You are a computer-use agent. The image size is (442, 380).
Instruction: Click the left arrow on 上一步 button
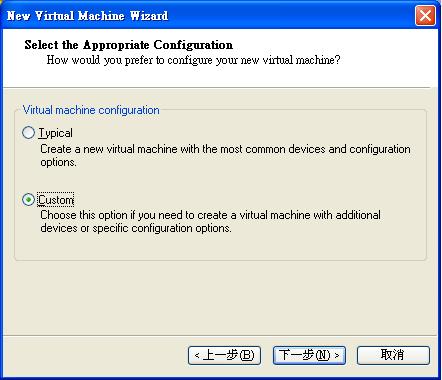click(197, 356)
